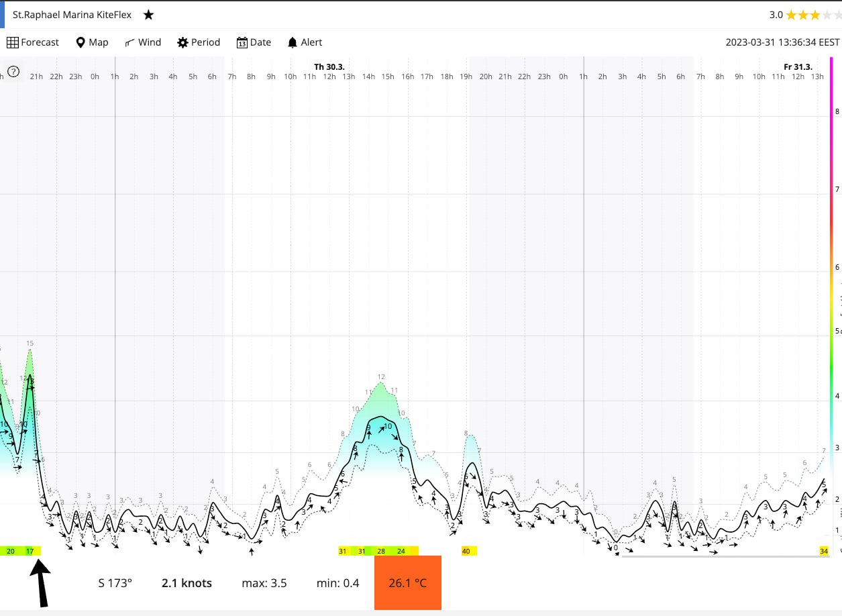The width and height of the screenshot is (842, 616).
Task: Open the Period menu item
Action: pos(205,42)
